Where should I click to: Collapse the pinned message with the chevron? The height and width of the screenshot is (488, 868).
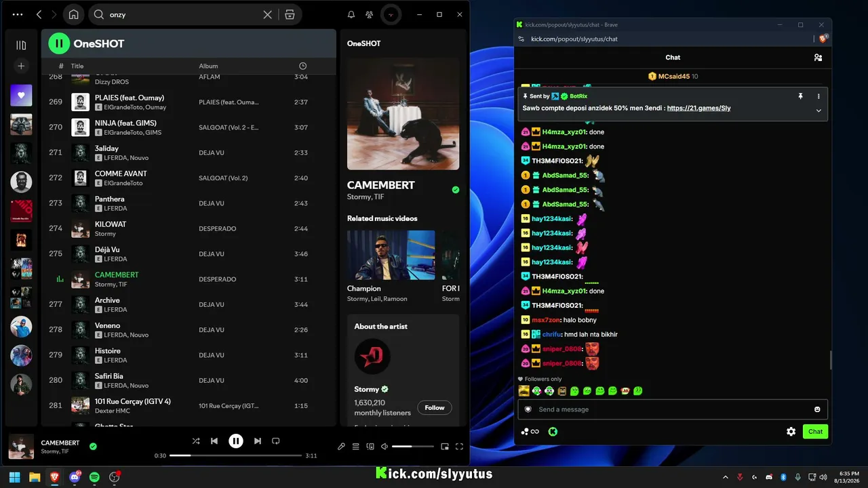[x=818, y=110]
